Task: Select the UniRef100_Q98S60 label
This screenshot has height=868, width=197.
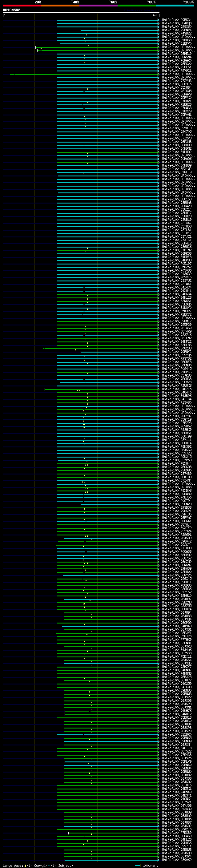Action: click(177, 26)
